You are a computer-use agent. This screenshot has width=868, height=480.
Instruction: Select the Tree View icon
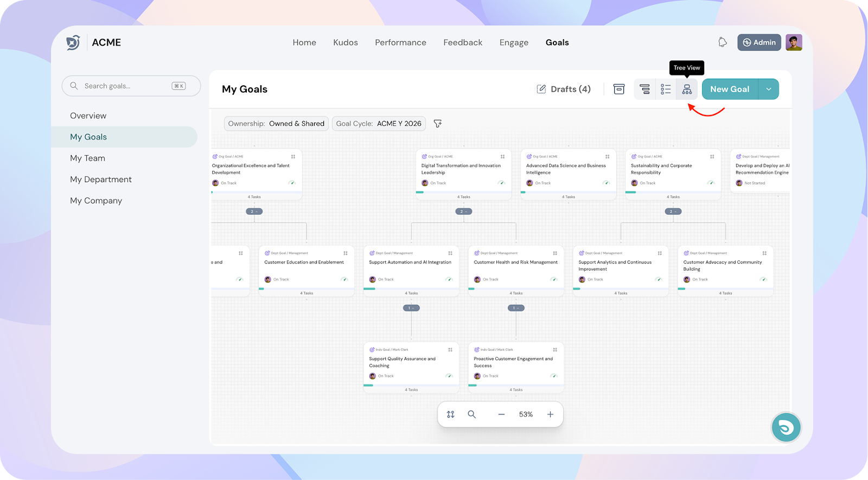687,89
